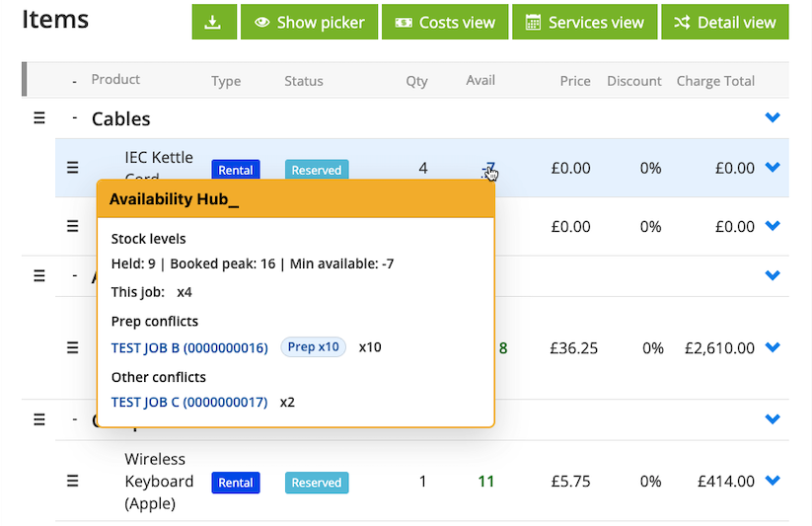Click Type column header
The height and width of the screenshot is (526, 812).
[x=226, y=81]
